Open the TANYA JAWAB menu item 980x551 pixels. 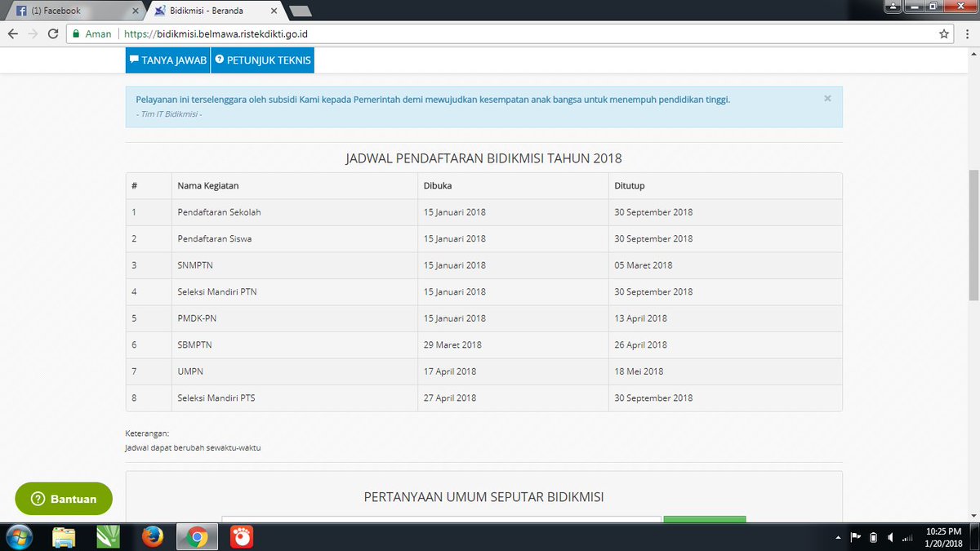pyautogui.click(x=167, y=60)
